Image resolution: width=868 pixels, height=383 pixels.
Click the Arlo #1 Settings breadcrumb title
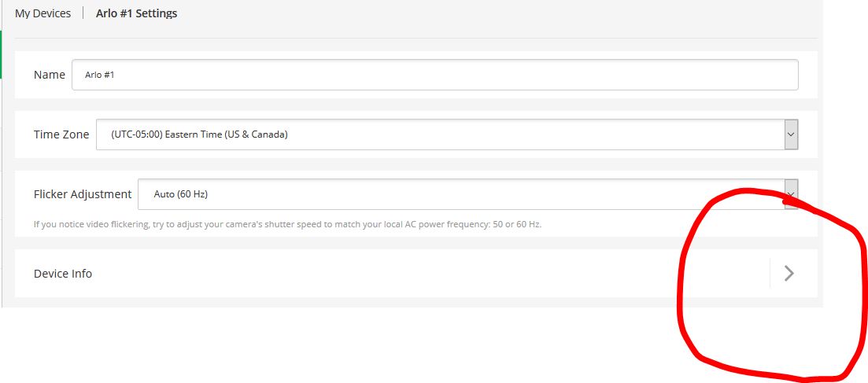tap(137, 13)
